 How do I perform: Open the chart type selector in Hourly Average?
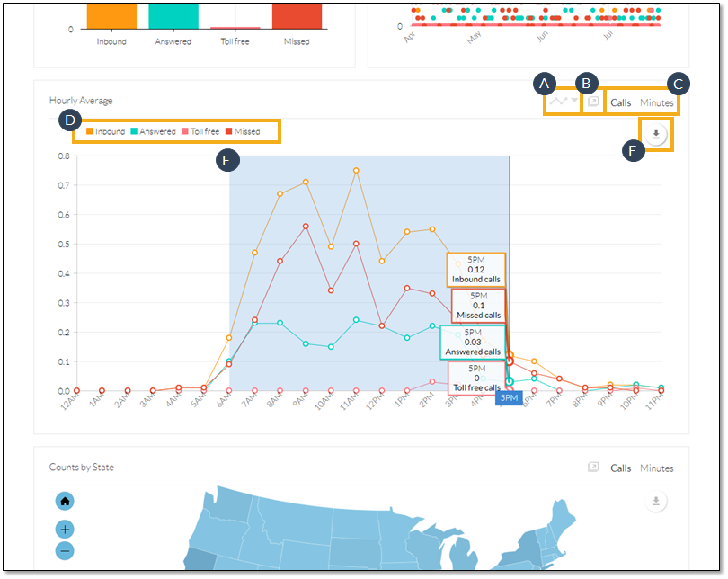[x=559, y=102]
